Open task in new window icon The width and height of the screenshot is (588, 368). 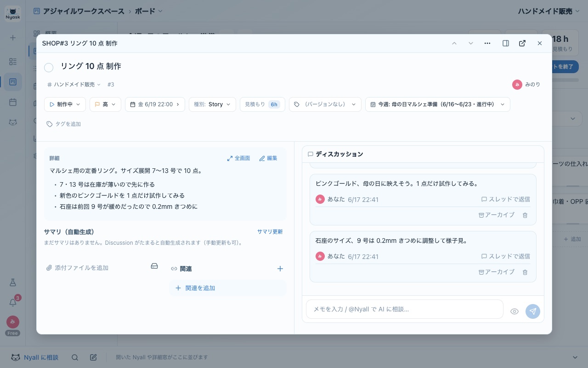(522, 43)
